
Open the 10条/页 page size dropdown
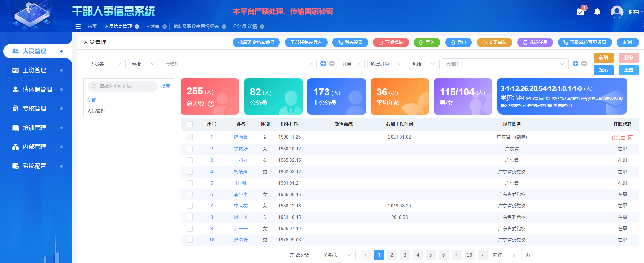[x=334, y=255]
